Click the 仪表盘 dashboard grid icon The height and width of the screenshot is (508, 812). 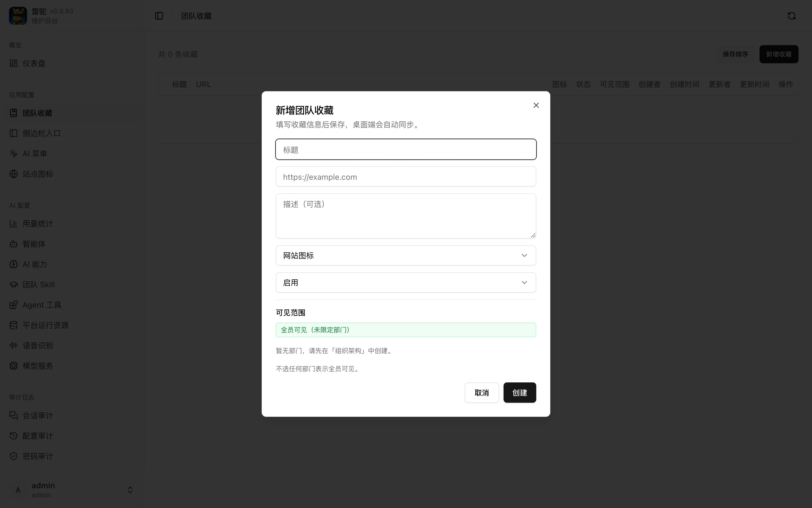pyautogui.click(x=14, y=63)
